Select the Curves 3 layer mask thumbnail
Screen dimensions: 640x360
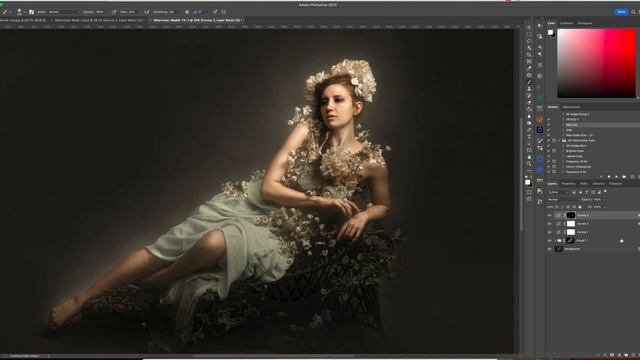pyautogui.click(x=571, y=216)
